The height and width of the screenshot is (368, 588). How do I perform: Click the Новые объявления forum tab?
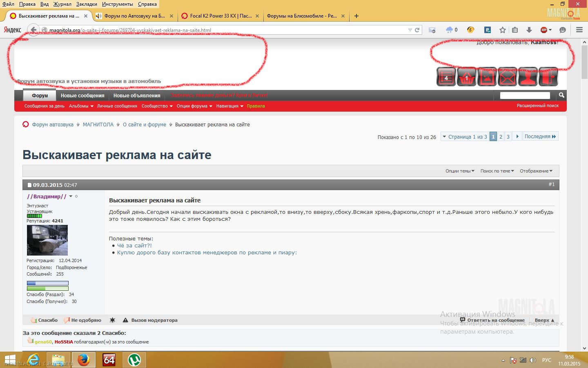[x=137, y=95]
